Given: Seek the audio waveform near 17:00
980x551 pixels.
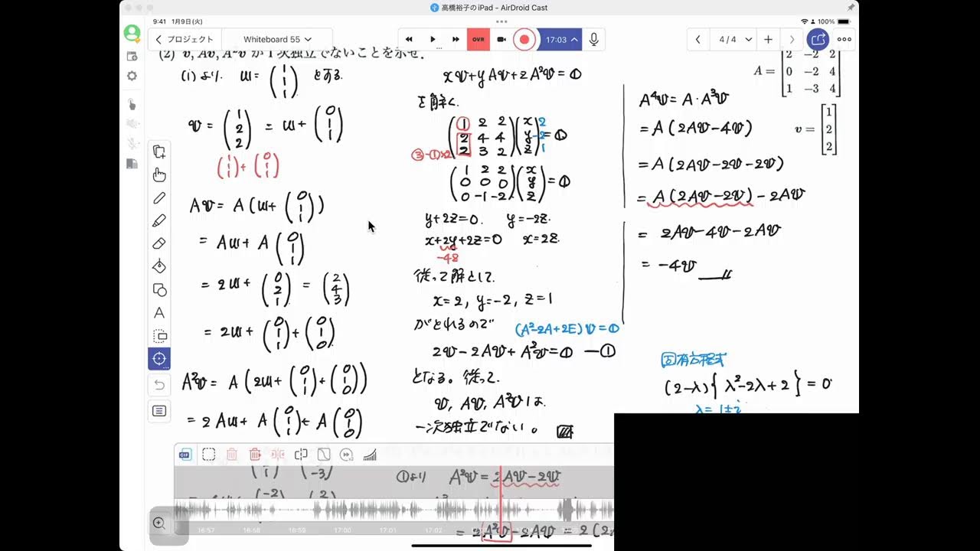Looking at the screenshot, I should pos(342,510).
